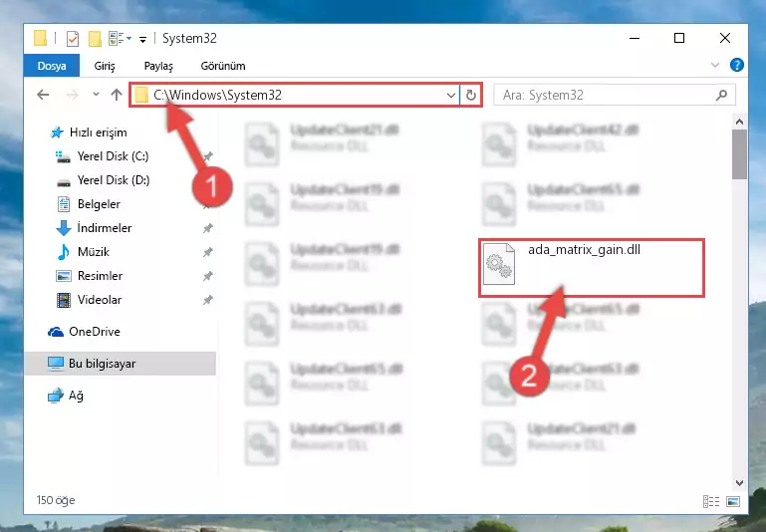
Task: Select Hızlı erişim in navigation pane
Action: point(99,133)
